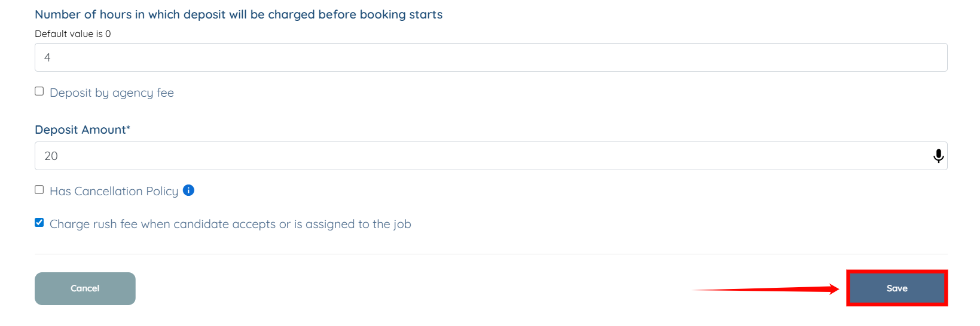Click inside the Deposit Amount input field
Viewport: 980px width, 326px height.
tap(478, 156)
